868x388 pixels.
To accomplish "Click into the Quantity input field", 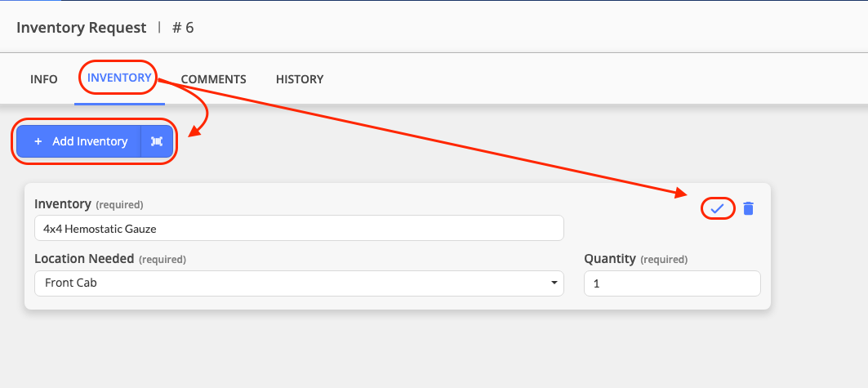I will click(672, 283).
